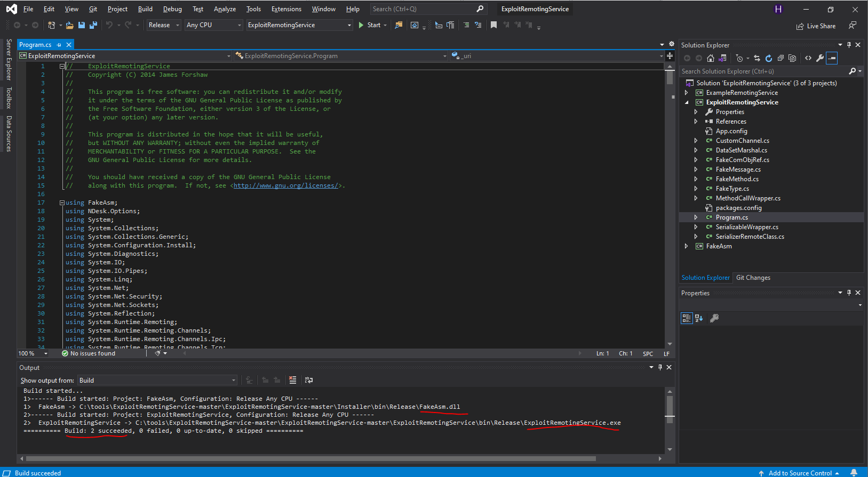Click the bookmark icon in the toolbar
Viewport: 868px width, 477px height.
click(x=493, y=25)
